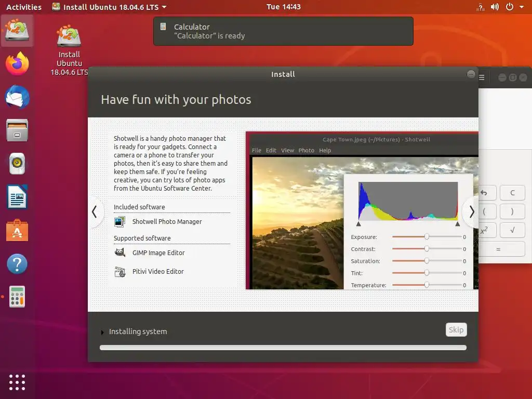Click the square root Calculator key
This screenshot has height=399, width=532.
coord(512,230)
